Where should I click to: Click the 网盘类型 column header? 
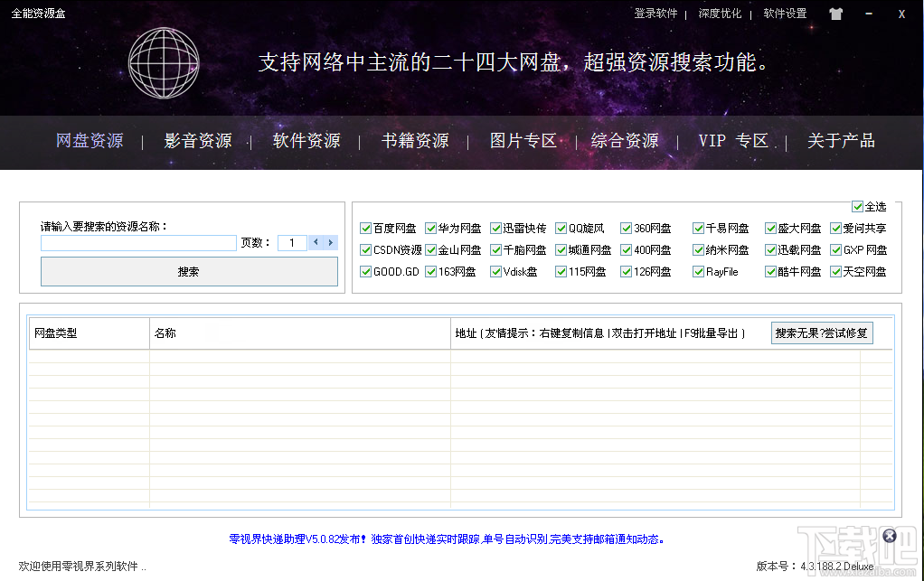[89, 333]
